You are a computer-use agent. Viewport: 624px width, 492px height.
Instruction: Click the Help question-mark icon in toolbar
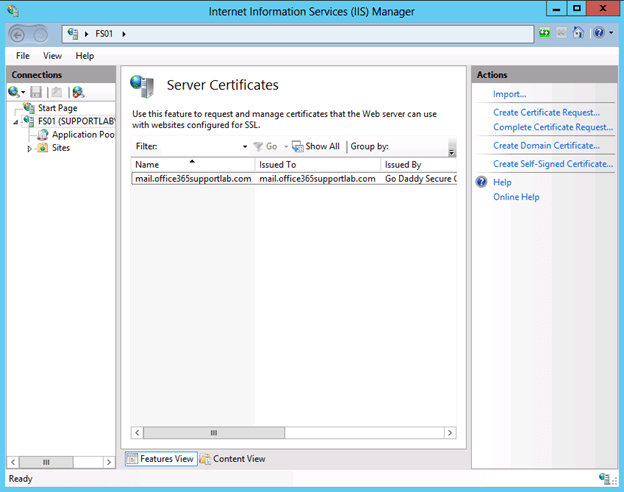tap(599, 33)
